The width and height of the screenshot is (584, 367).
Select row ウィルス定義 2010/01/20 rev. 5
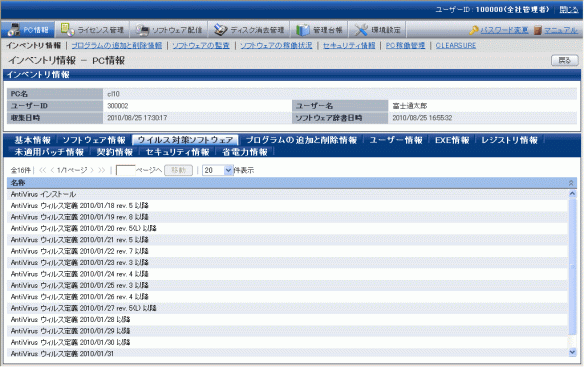[x=287, y=228]
